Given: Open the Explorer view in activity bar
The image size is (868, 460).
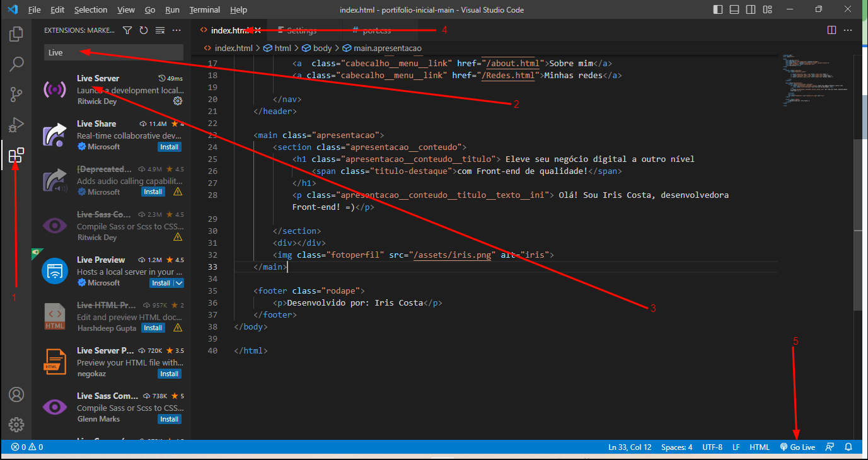Looking at the screenshot, I should click(16, 33).
